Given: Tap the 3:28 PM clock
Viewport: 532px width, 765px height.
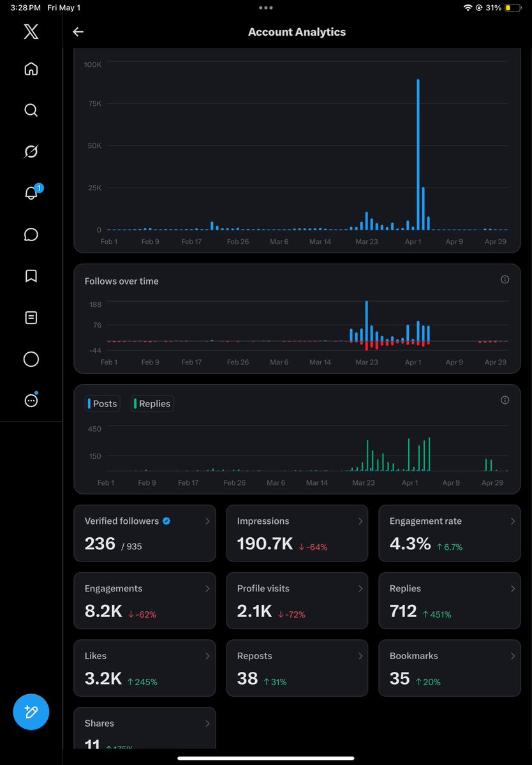Looking at the screenshot, I should click(26, 8).
